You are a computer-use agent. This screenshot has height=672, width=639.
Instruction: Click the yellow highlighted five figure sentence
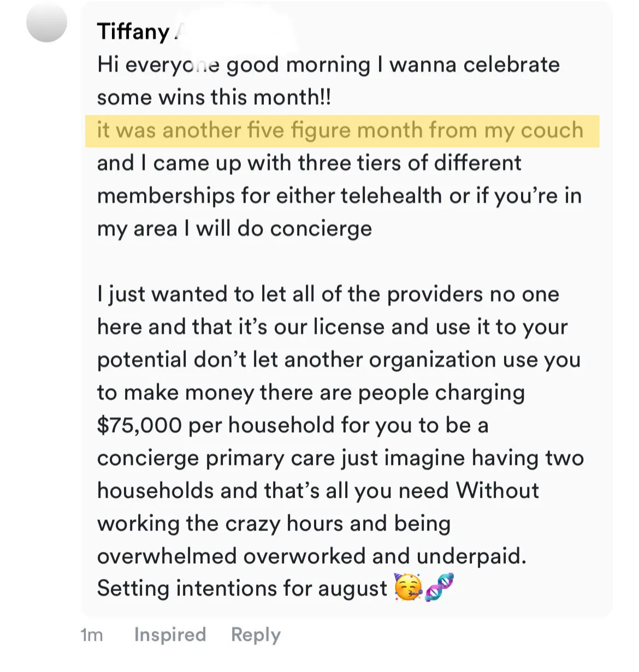pos(340,130)
